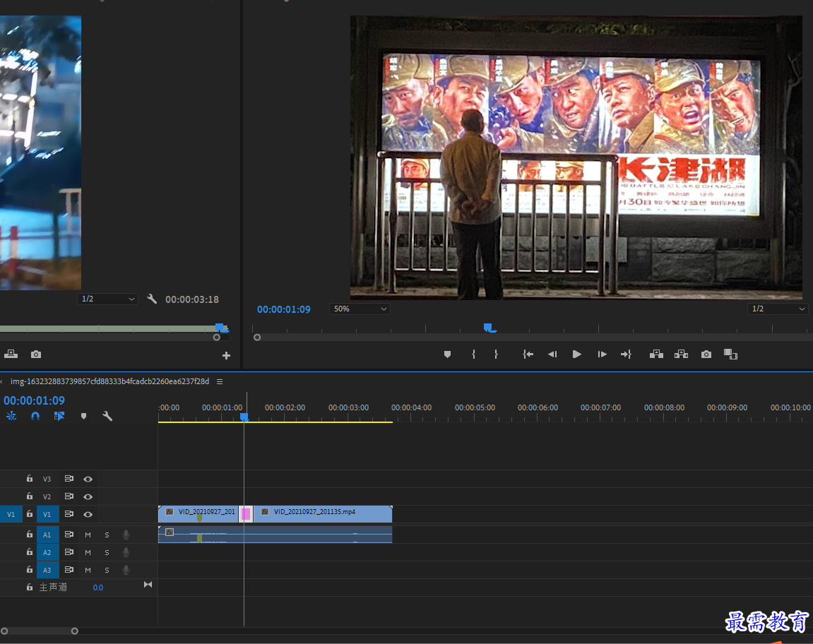Screen dimensions: 813x644
Task: Click the Lift button
Action: click(656, 354)
